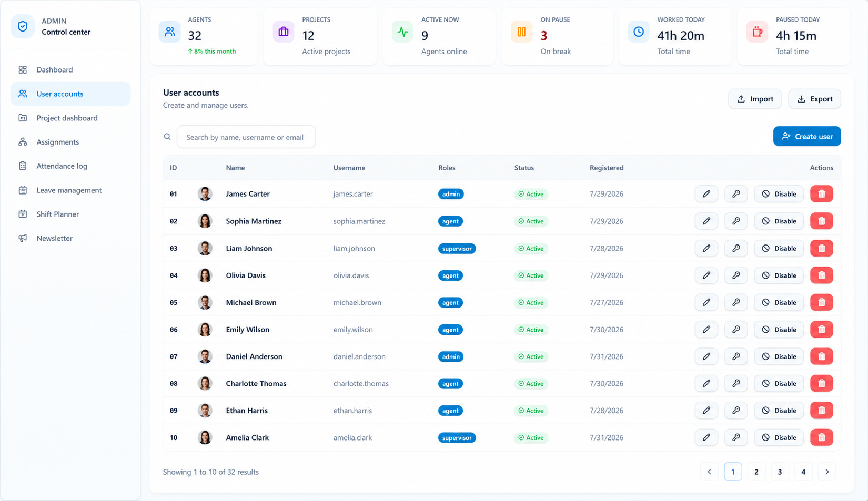The height and width of the screenshot is (501, 868).
Task: Open the Attendance log sidebar item
Action: (x=70, y=166)
